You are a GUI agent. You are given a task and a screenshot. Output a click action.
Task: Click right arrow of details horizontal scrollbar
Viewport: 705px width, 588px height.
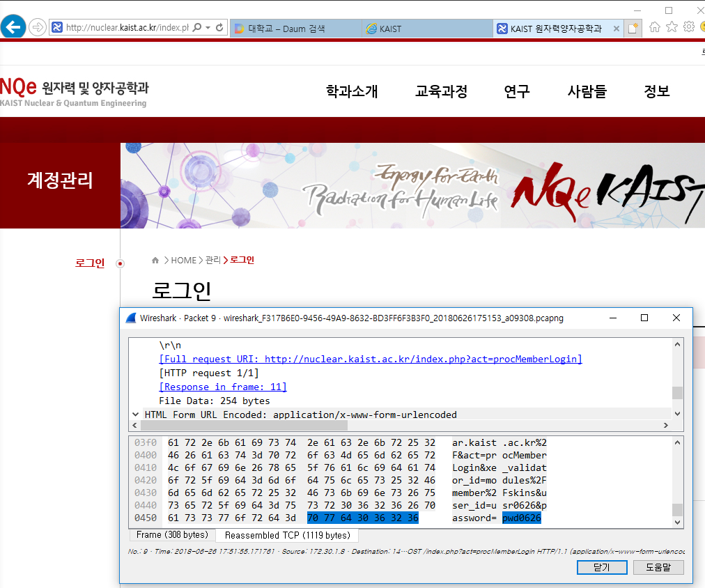tap(666, 425)
